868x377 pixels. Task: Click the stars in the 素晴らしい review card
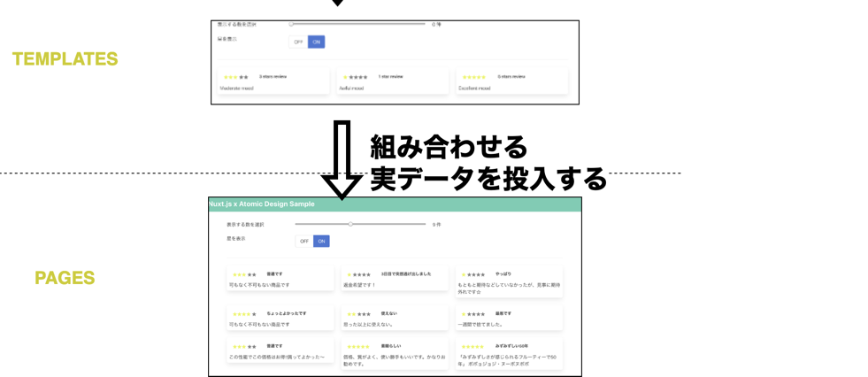click(x=358, y=347)
